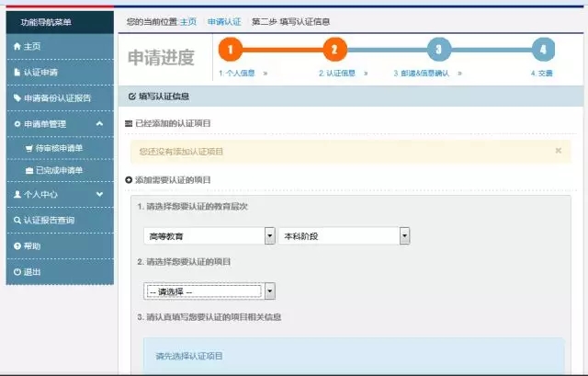Click the 主页 link in the breadcrumb

coord(188,20)
